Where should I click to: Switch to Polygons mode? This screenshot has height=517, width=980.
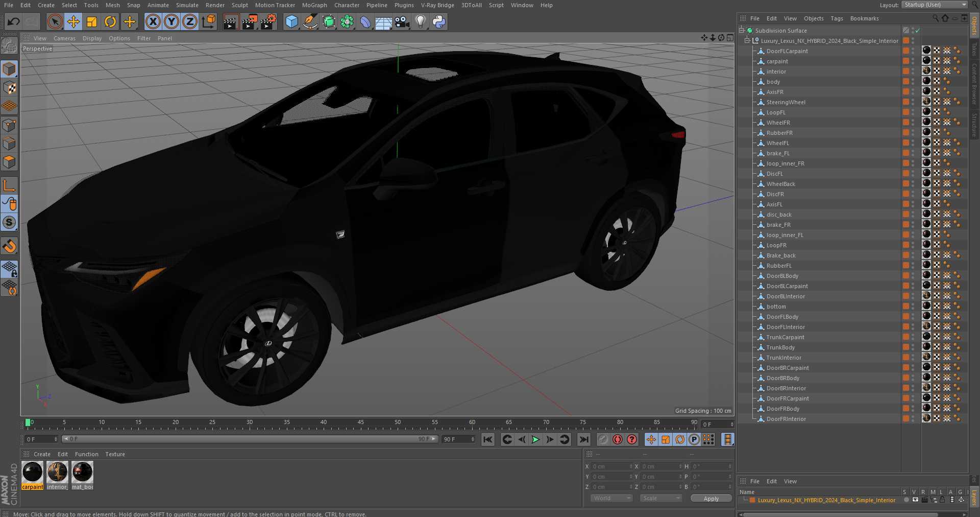point(9,162)
